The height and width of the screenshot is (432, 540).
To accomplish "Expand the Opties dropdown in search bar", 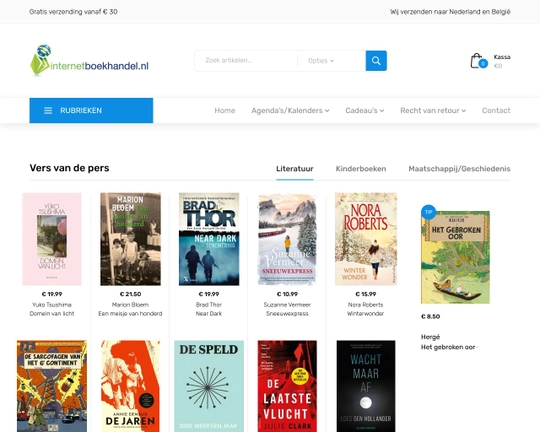I will click(x=321, y=61).
